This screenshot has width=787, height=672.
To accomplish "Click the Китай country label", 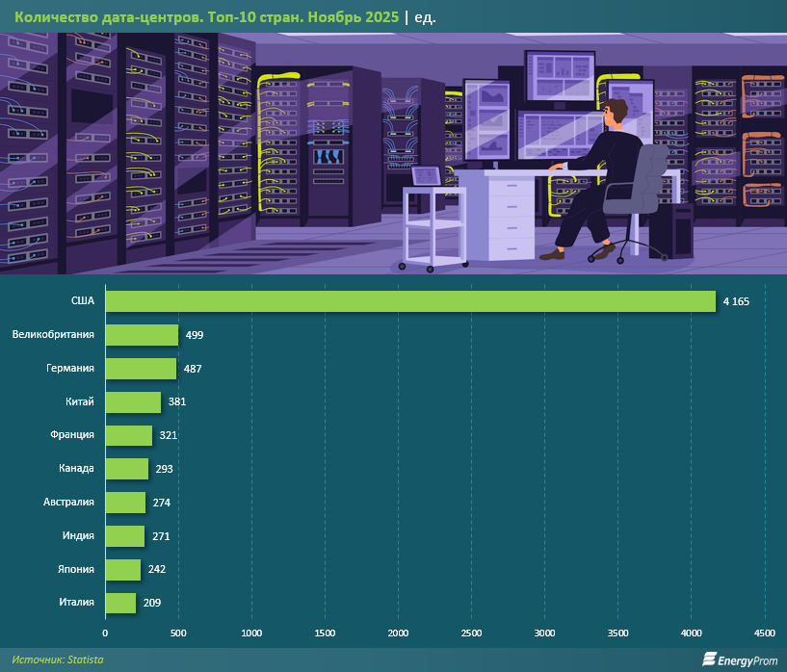I will (78, 401).
